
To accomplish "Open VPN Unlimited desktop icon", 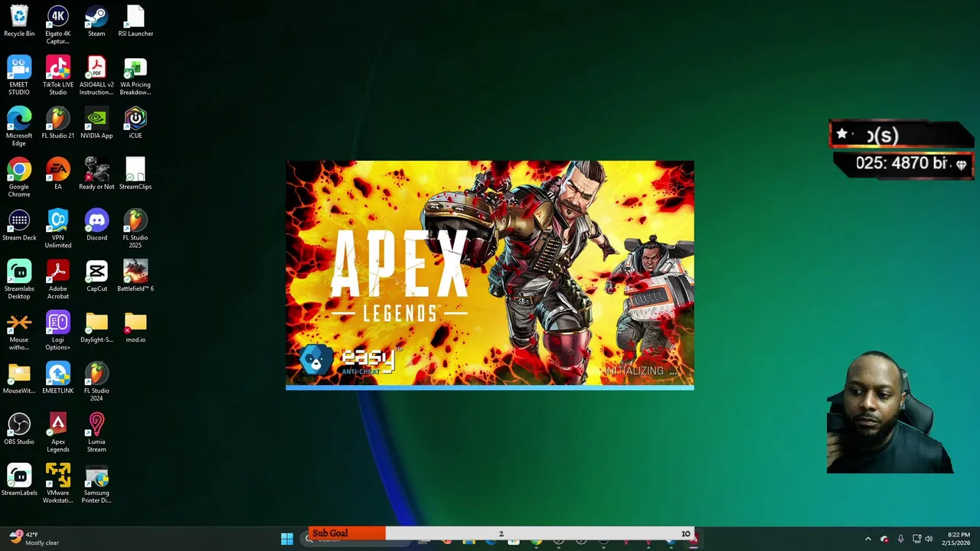I will coord(57,229).
